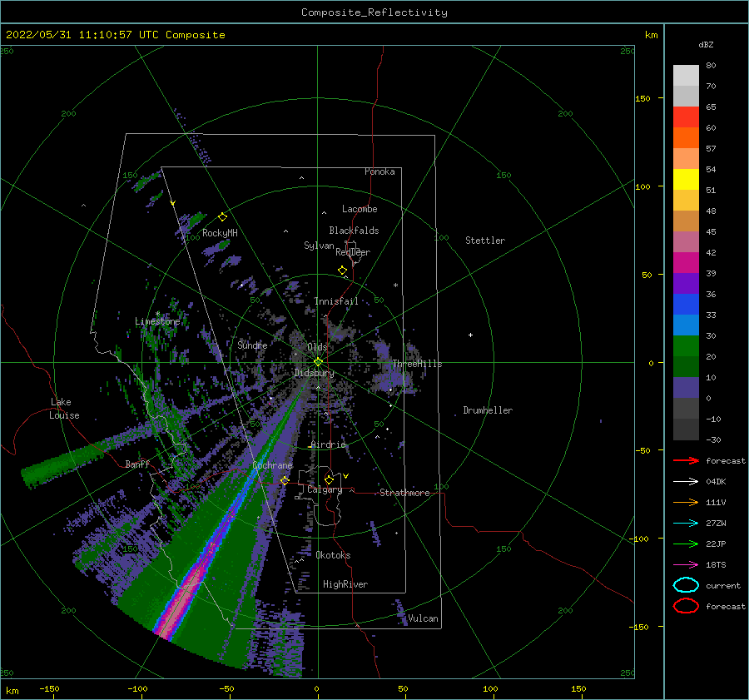Click the Lake Louise label

(65, 409)
